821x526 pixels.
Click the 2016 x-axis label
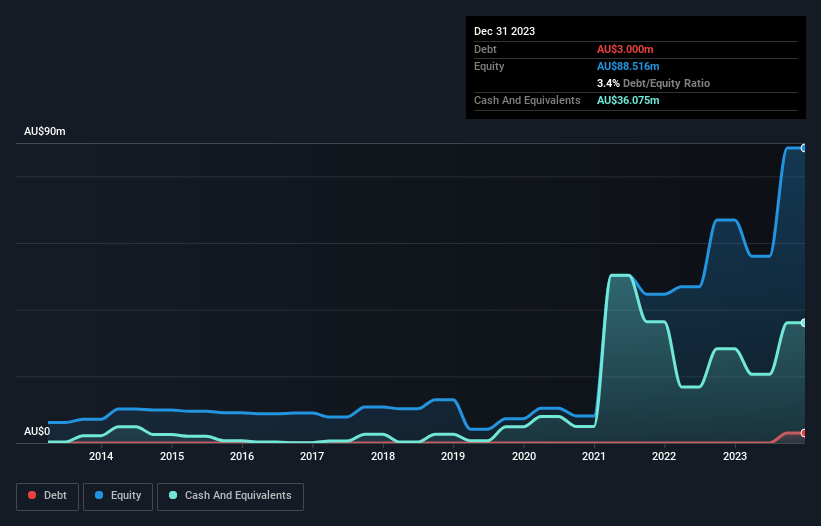(x=242, y=456)
